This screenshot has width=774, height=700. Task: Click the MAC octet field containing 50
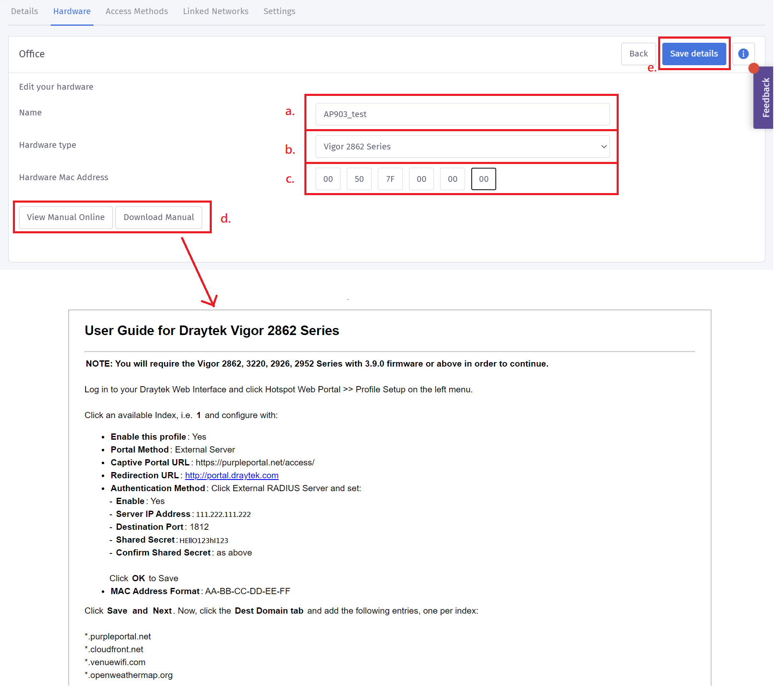[x=359, y=179]
